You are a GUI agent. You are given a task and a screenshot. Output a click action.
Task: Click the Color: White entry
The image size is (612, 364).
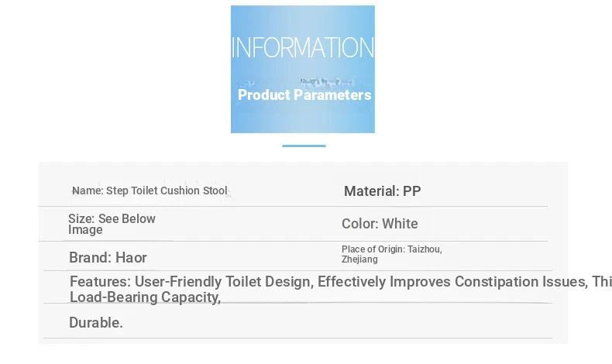380,224
